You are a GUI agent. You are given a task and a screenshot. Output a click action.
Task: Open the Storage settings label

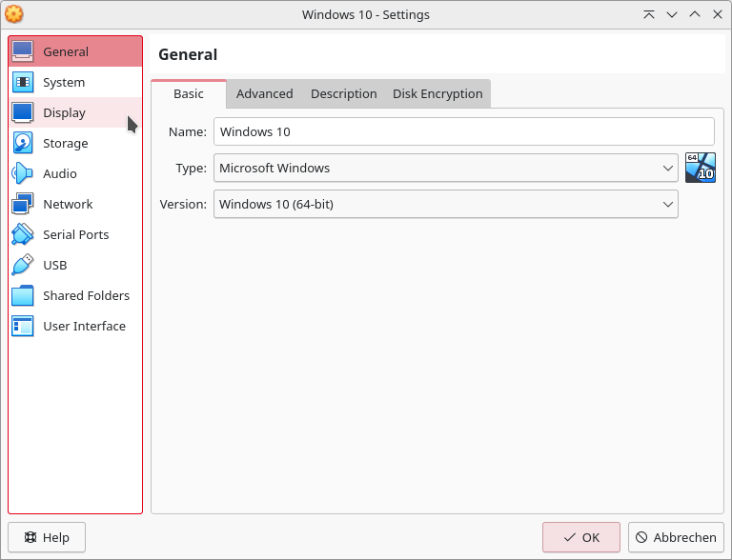66,143
